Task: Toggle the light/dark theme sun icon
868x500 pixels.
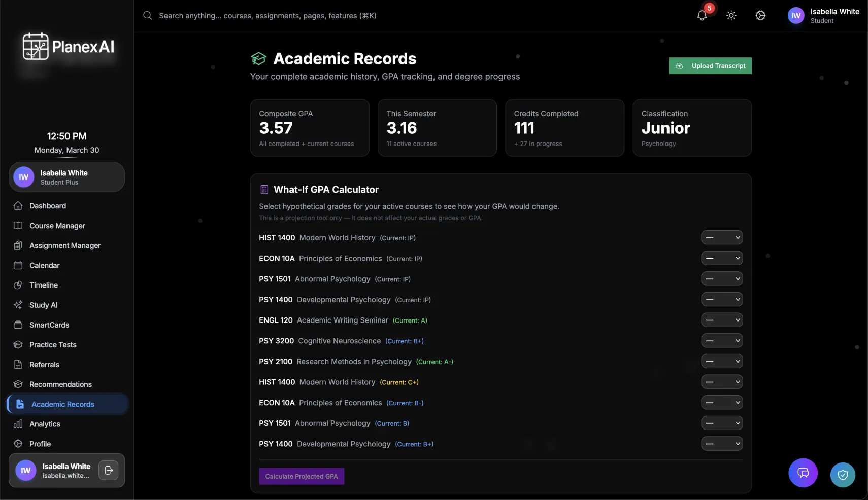Action: (731, 16)
